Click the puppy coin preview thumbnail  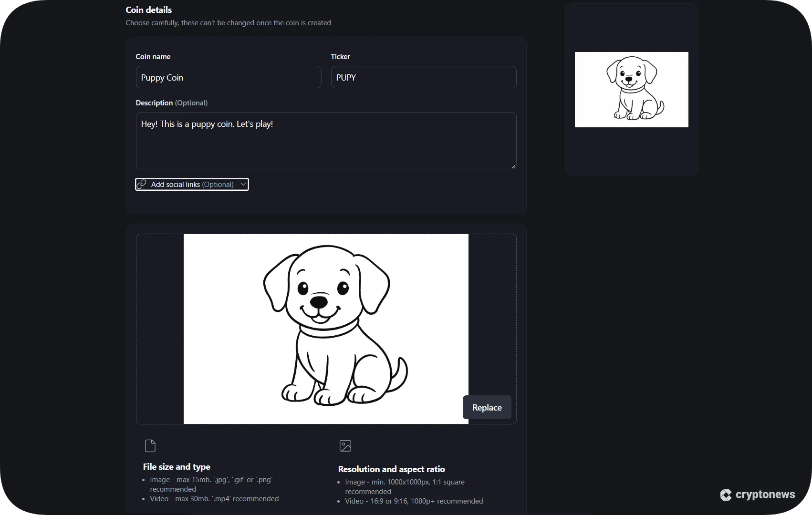click(631, 89)
